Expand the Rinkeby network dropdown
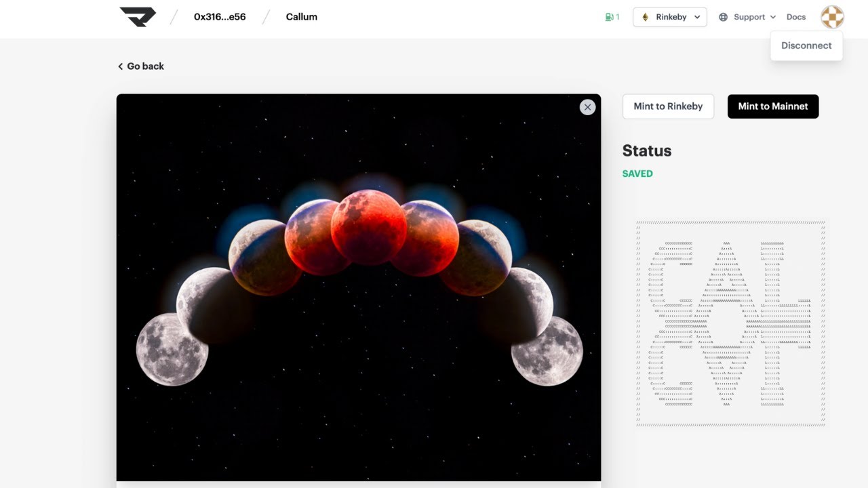The width and height of the screenshot is (868, 488). point(670,17)
